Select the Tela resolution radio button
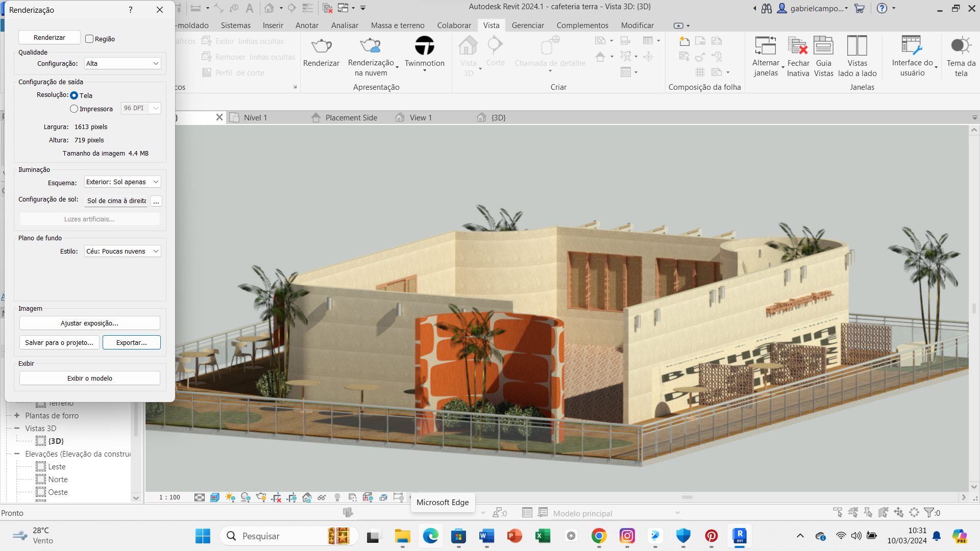Screen dimensions: 980x551 75,95
